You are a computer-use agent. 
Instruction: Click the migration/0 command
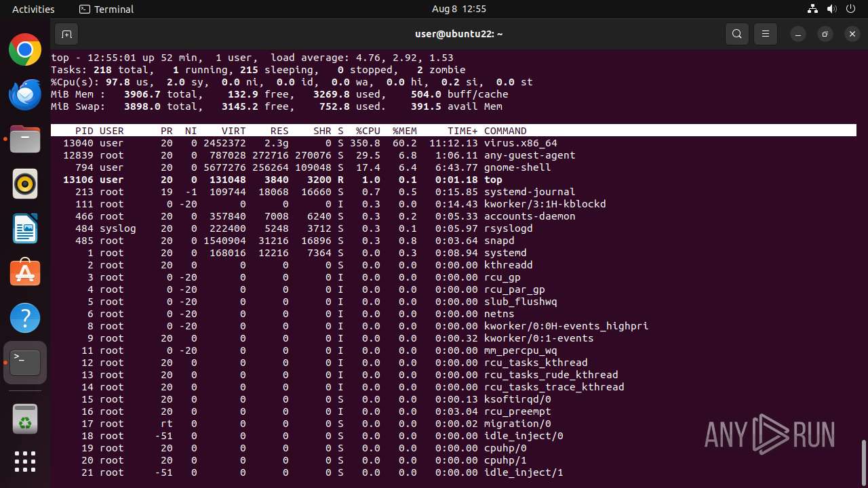click(517, 424)
